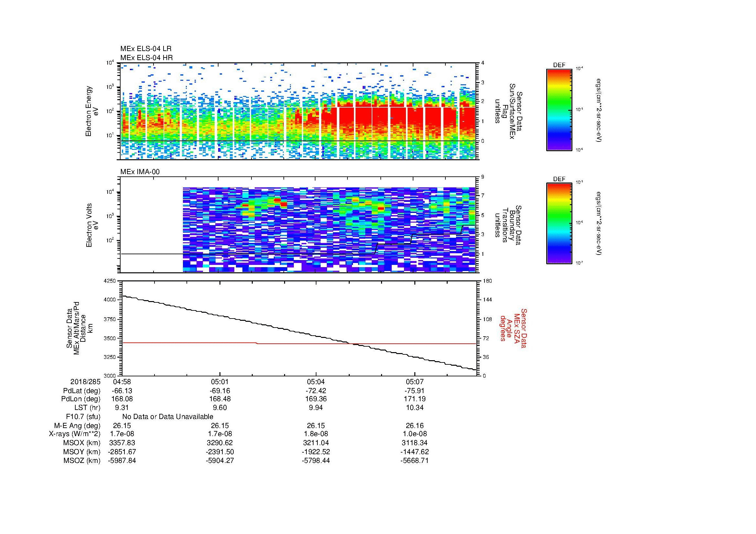Click the time tick '05:01'
The height and width of the screenshot is (534, 756).
coord(219,382)
